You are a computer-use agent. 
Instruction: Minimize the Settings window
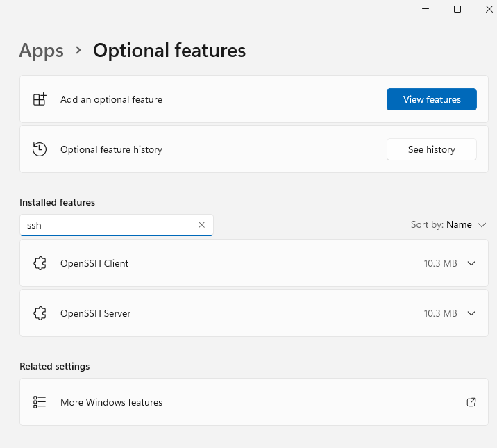425,9
